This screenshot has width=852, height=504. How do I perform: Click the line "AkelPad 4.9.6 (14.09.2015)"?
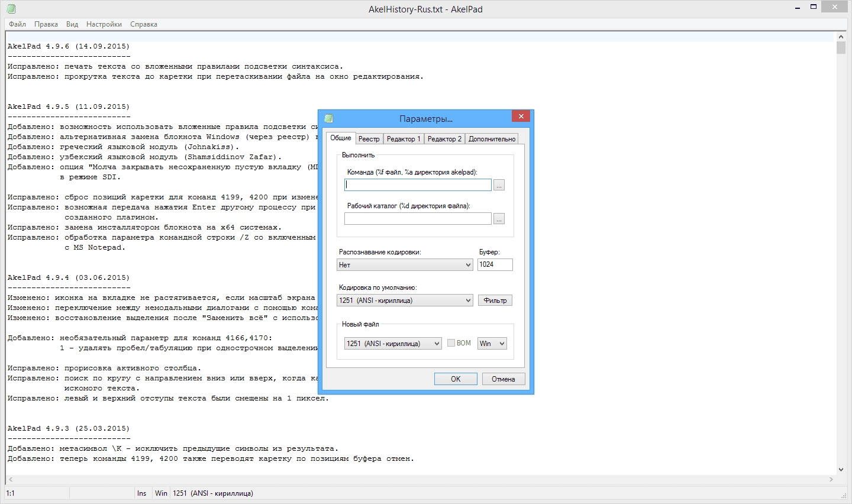coord(69,46)
